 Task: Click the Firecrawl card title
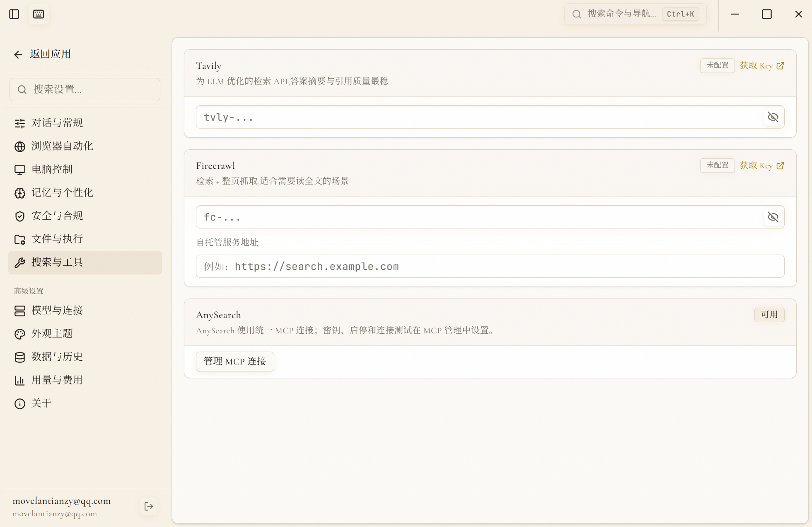point(215,166)
